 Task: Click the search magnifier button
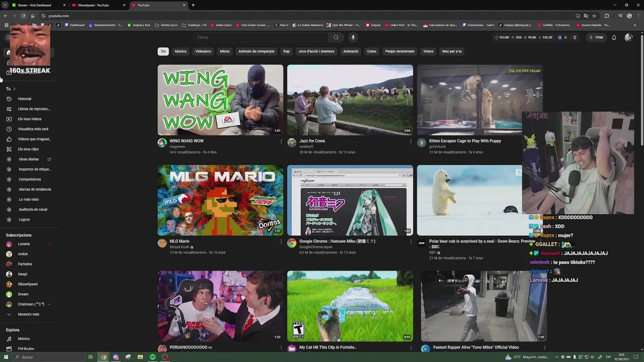pos(336,37)
